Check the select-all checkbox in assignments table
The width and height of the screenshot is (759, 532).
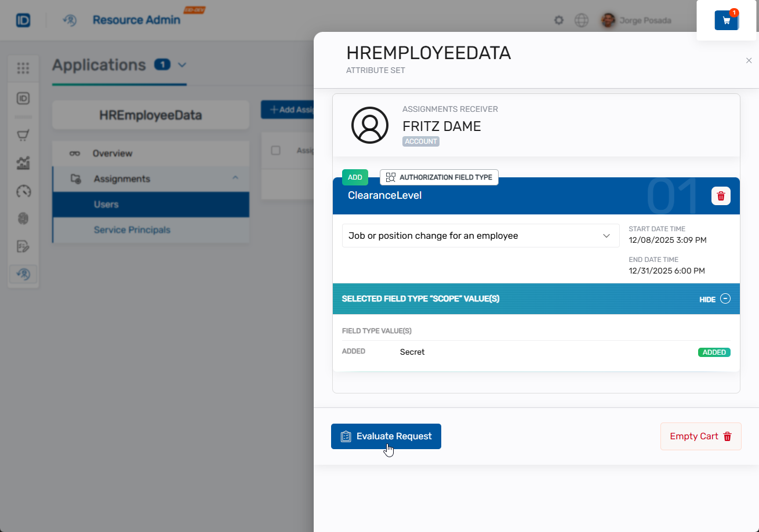(x=276, y=151)
